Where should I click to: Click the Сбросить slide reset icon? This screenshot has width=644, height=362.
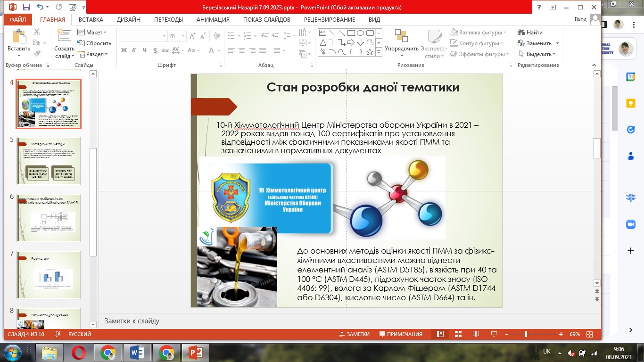[x=82, y=43]
